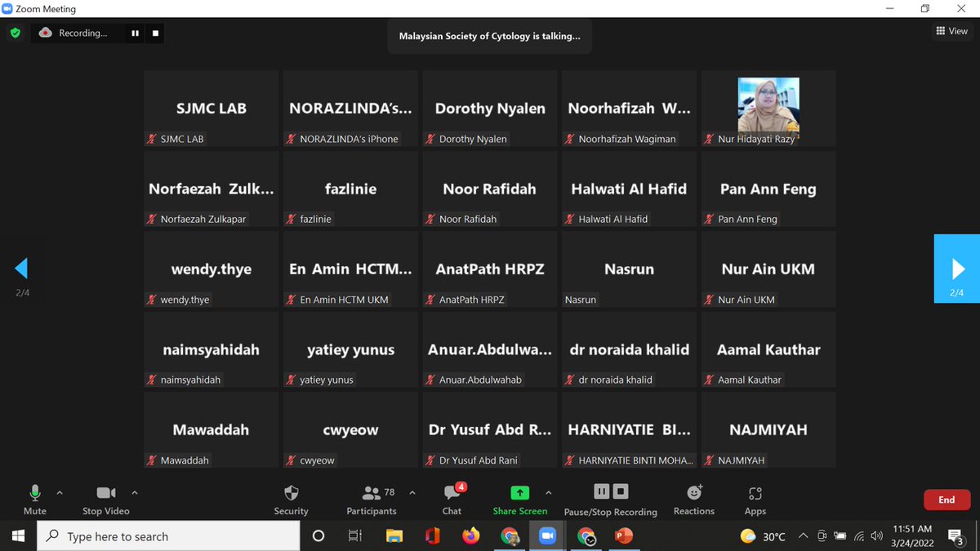Go to previous gallery page arrow

22,269
